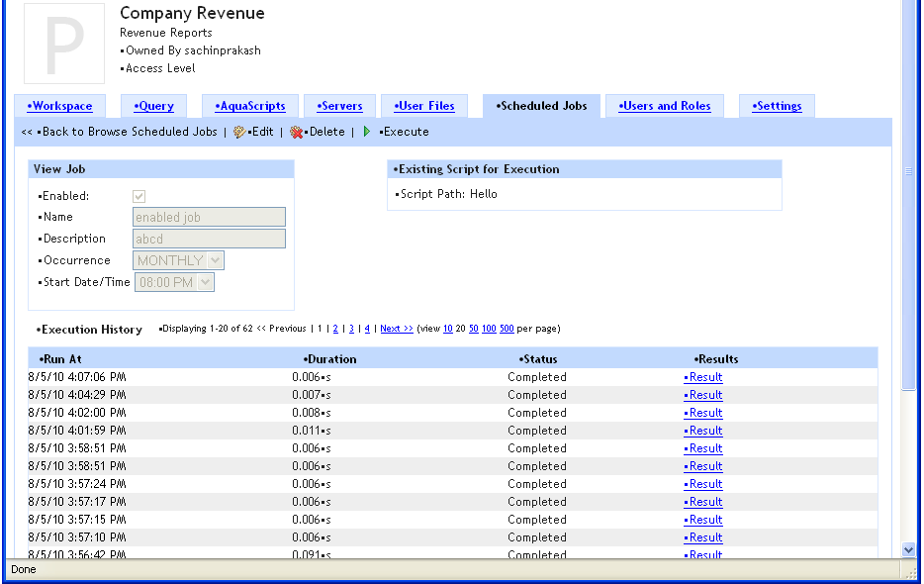The width and height of the screenshot is (924, 584).
Task: Click the Delete job link
Action: click(x=325, y=132)
